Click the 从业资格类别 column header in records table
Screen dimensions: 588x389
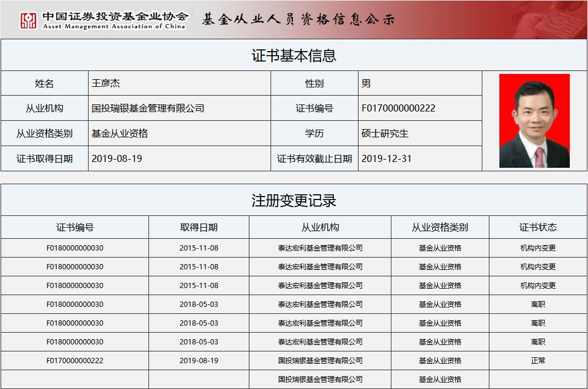[440, 227]
